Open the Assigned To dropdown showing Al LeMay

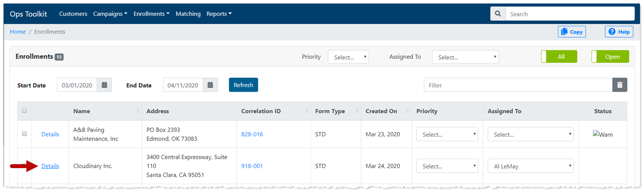[530, 166]
